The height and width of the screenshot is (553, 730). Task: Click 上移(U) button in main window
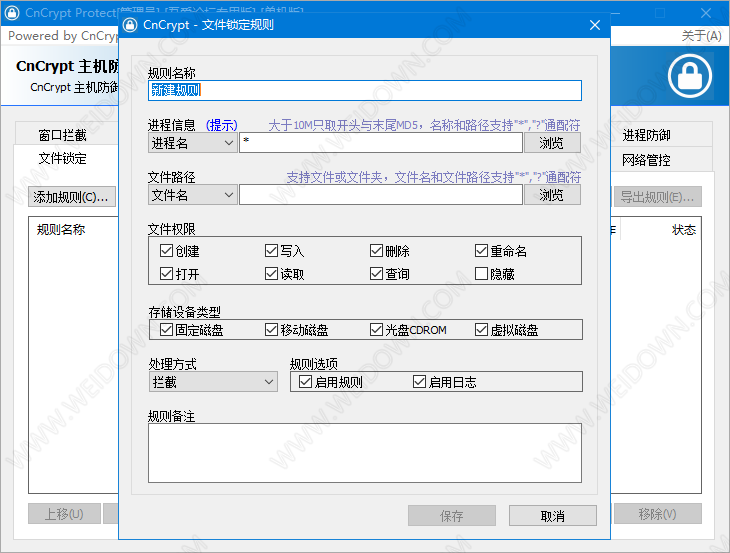point(64,514)
